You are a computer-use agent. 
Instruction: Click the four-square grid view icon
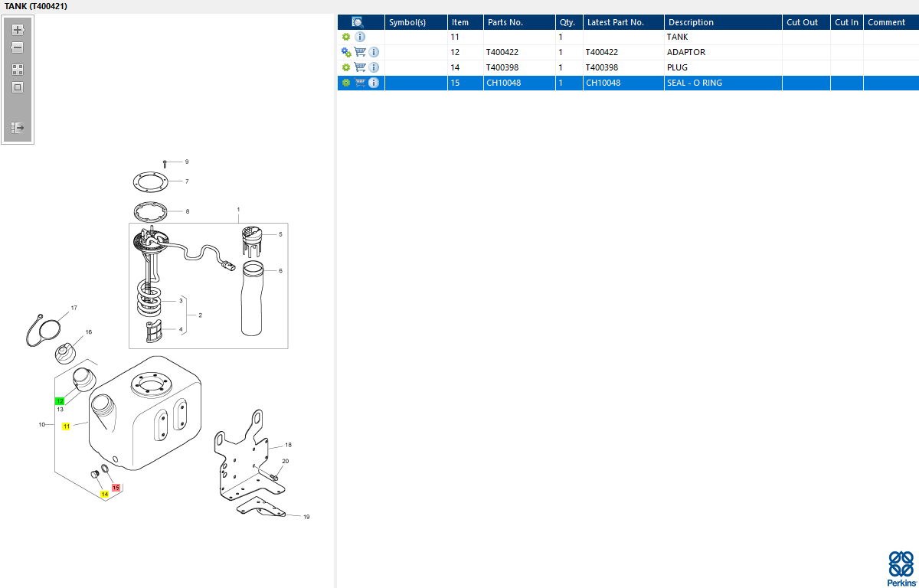pyautogui.click(x=18, y=69)
